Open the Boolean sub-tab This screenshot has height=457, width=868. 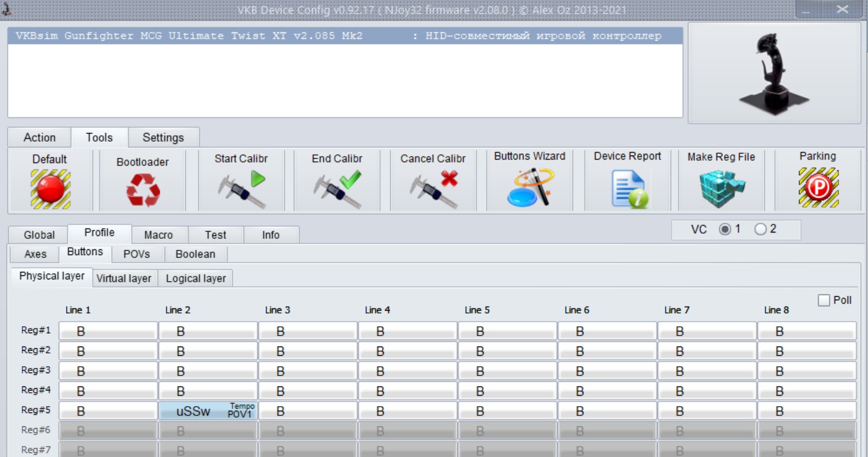pyautogui.click(x=196, y=254)
